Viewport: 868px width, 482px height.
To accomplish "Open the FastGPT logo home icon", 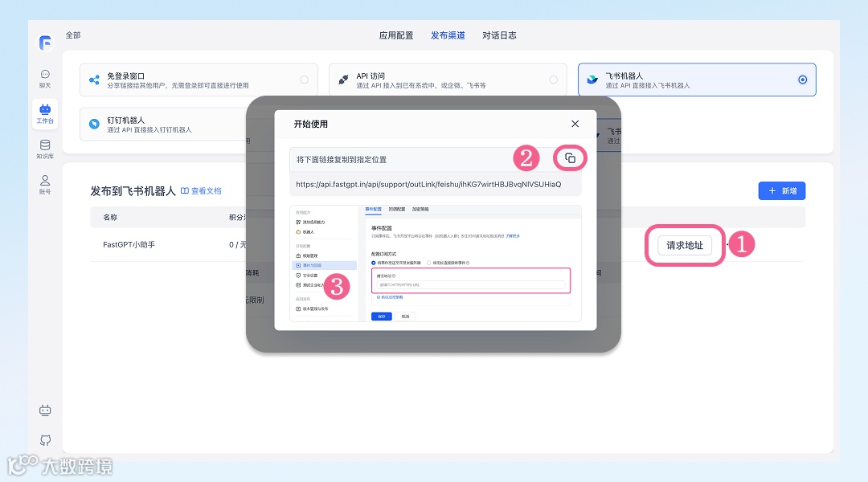I will pos(45,42).
